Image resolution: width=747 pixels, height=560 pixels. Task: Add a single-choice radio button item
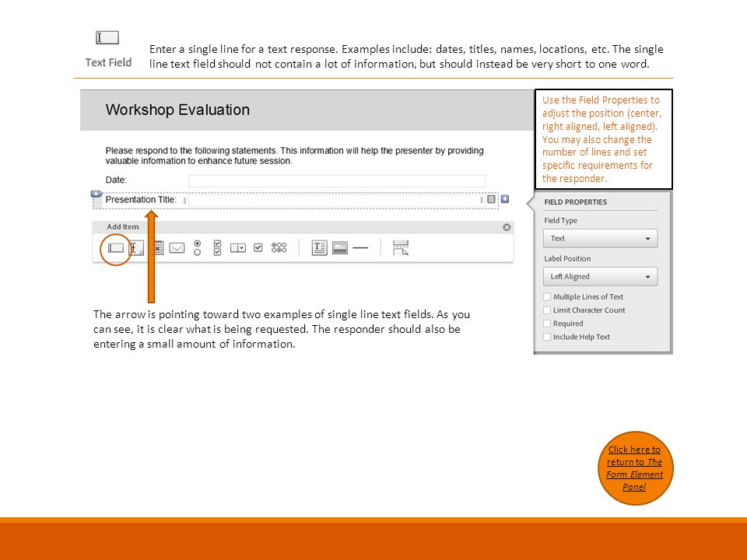197,247
